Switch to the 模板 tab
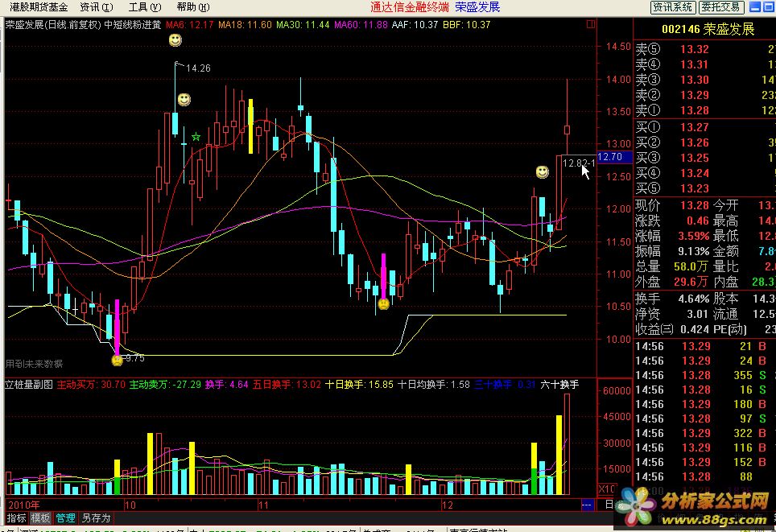Viewport: 776px width, 532px height. [40, 518]
